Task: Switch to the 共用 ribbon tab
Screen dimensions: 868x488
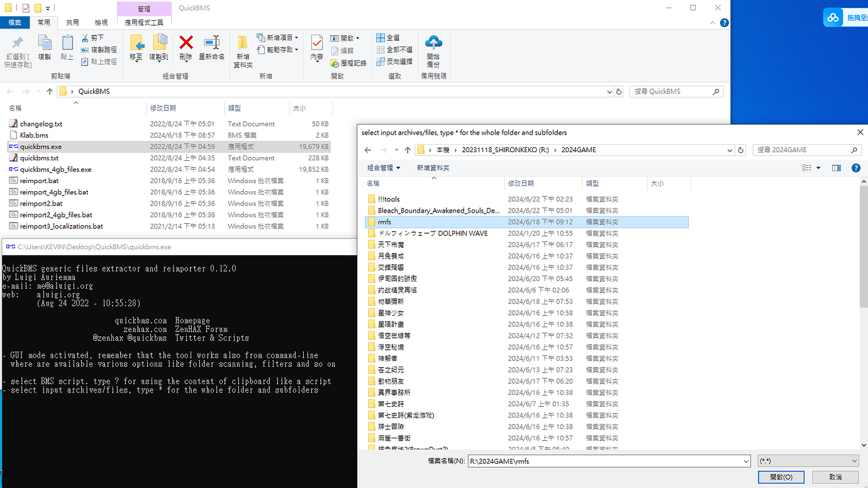Action: (72, 23)
